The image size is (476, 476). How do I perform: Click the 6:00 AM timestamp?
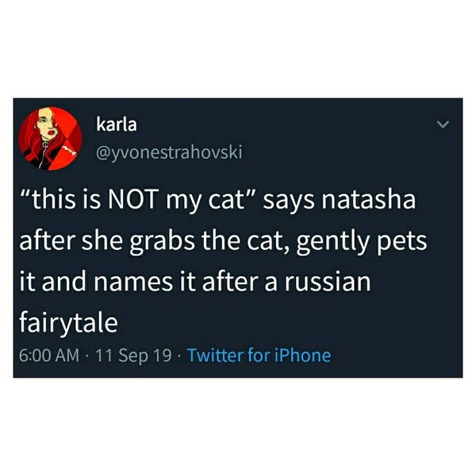point(49,355)
